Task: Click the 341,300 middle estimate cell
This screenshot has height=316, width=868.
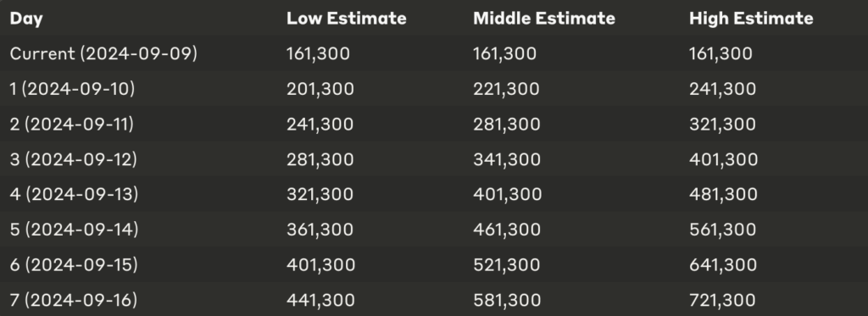Action: click(507, 160)
